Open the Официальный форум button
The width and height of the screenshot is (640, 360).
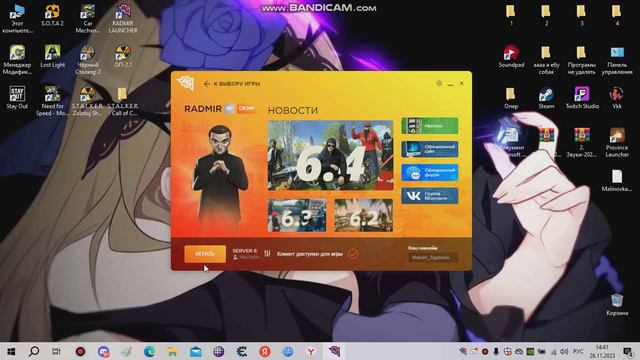click(430, 173)
